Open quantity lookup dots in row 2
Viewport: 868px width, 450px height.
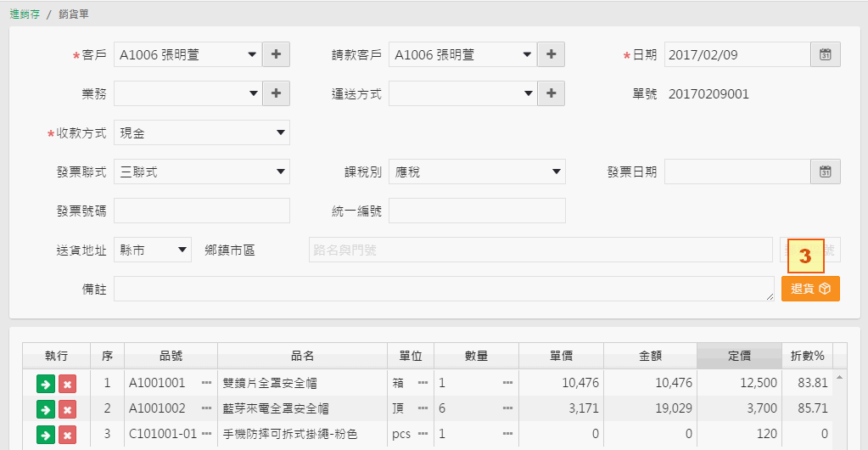(x=507, y=408)
